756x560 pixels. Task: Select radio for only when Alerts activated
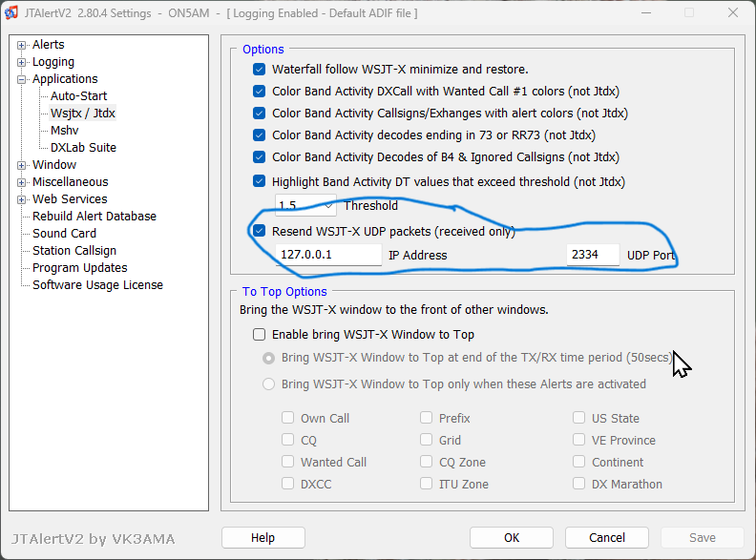point(268,384)
